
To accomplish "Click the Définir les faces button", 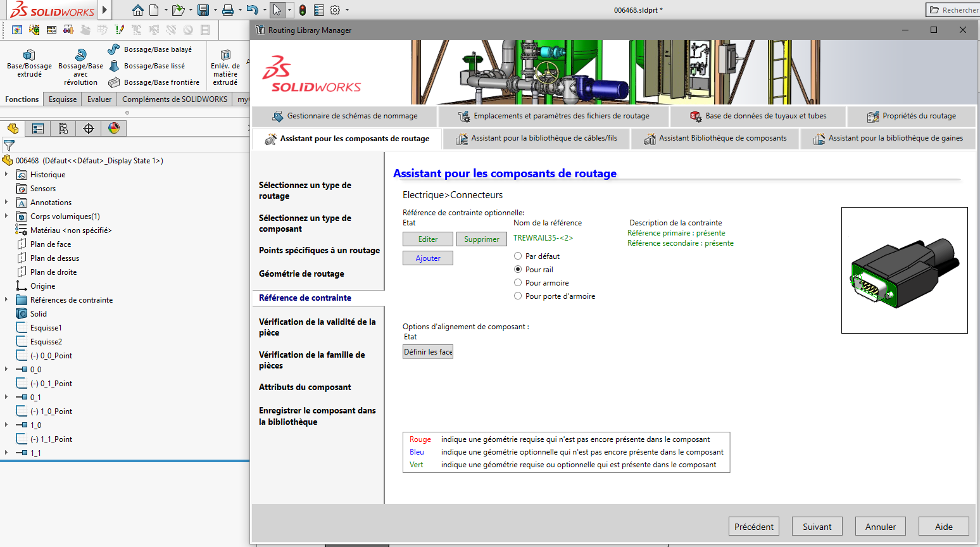I will tap(428, 351).
